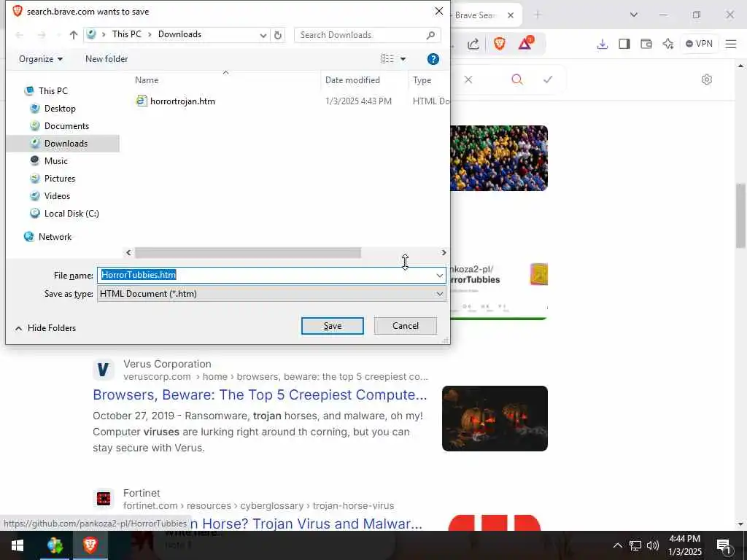The height and width of the screenshot is (560, 747).
Task: Click the magnifier search icon on page
Action: (517, 79)
